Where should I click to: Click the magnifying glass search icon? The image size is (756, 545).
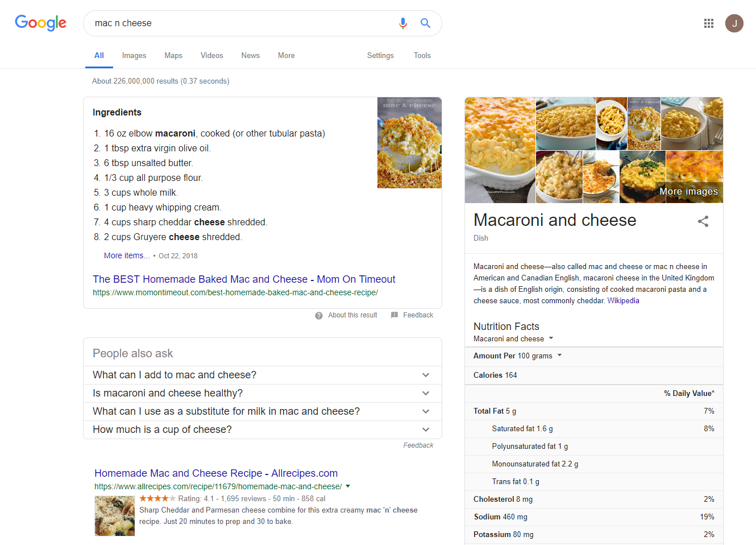[425, 23]
